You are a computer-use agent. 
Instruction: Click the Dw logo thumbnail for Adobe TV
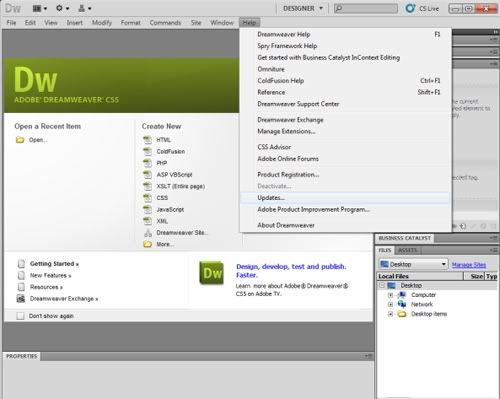coord(212,273)
